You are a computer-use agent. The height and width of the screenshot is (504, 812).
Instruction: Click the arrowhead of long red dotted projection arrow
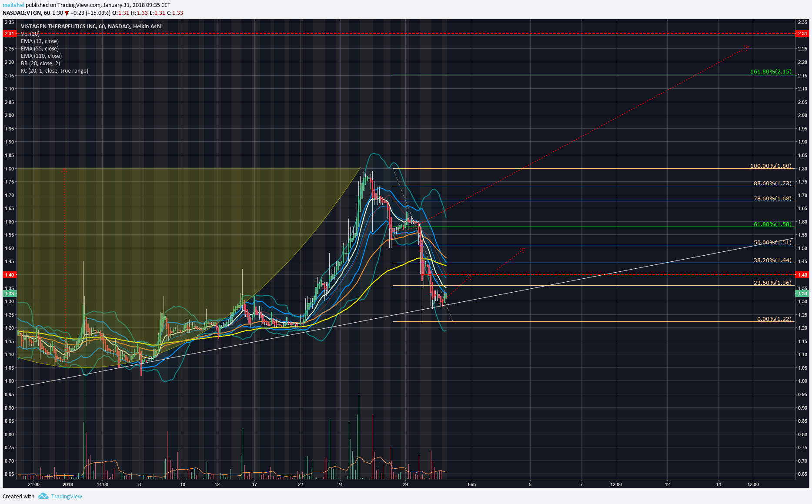[747, 47]
